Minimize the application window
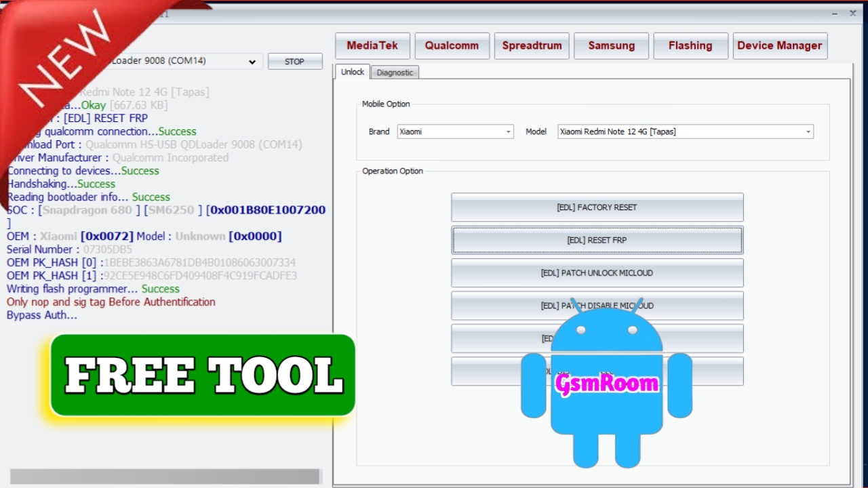Screen dimensions: 868x488 834,14
